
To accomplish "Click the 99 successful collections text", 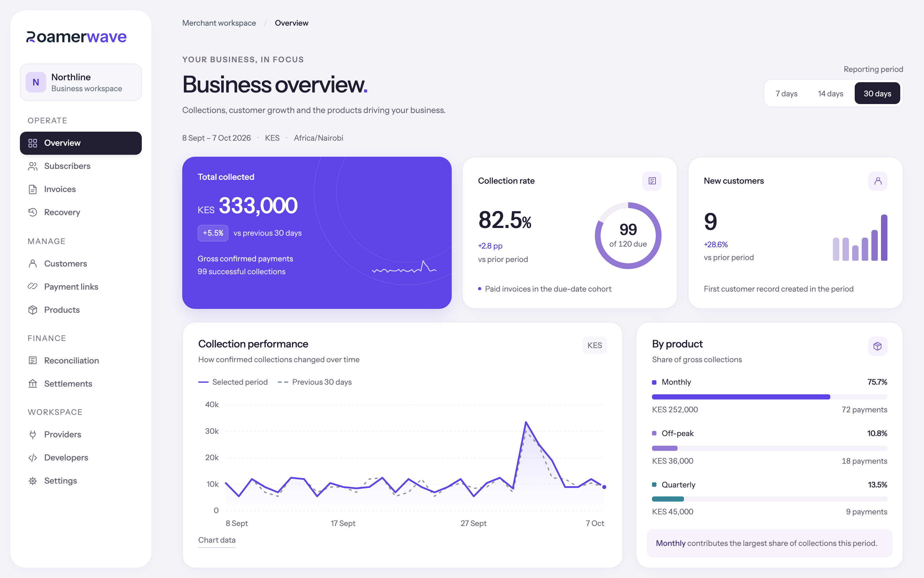I will click(241, 272).
